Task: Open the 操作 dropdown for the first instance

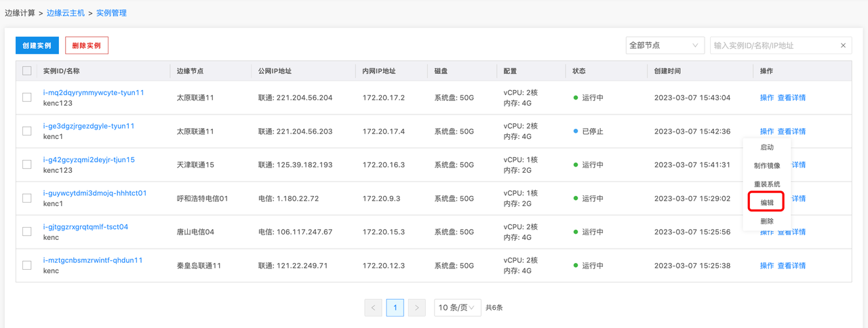Action: tap(766, 98)
